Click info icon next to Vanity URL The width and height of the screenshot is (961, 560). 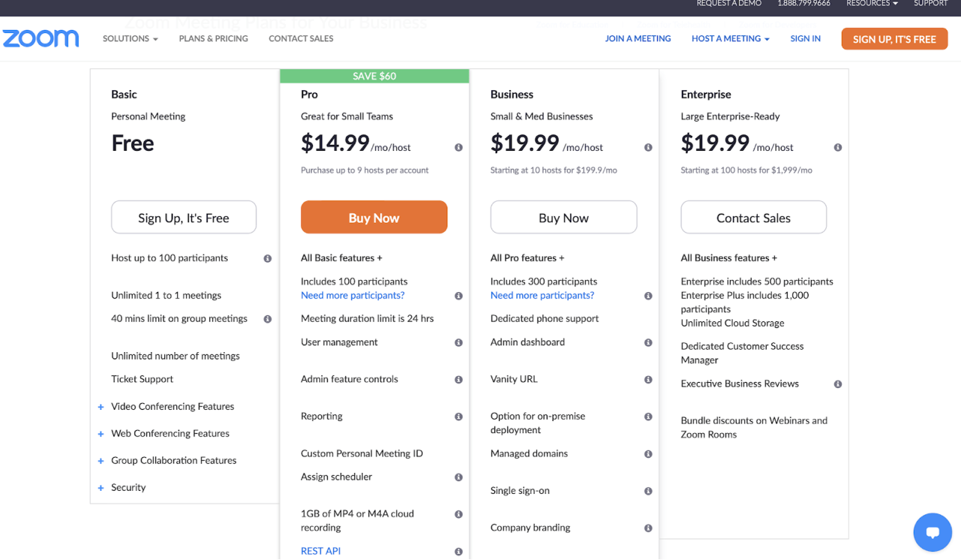click(648, 380)
